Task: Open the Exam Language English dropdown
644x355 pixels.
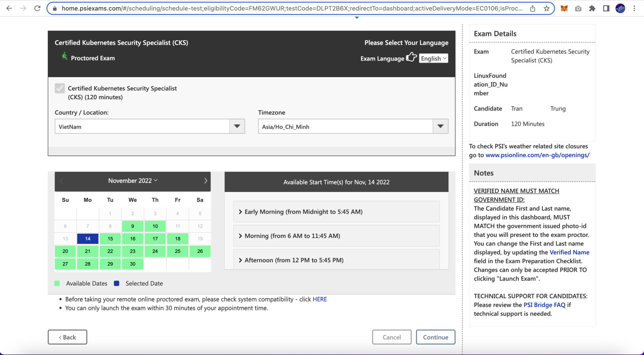Action: pyautogui.click(x=434, y=58)
